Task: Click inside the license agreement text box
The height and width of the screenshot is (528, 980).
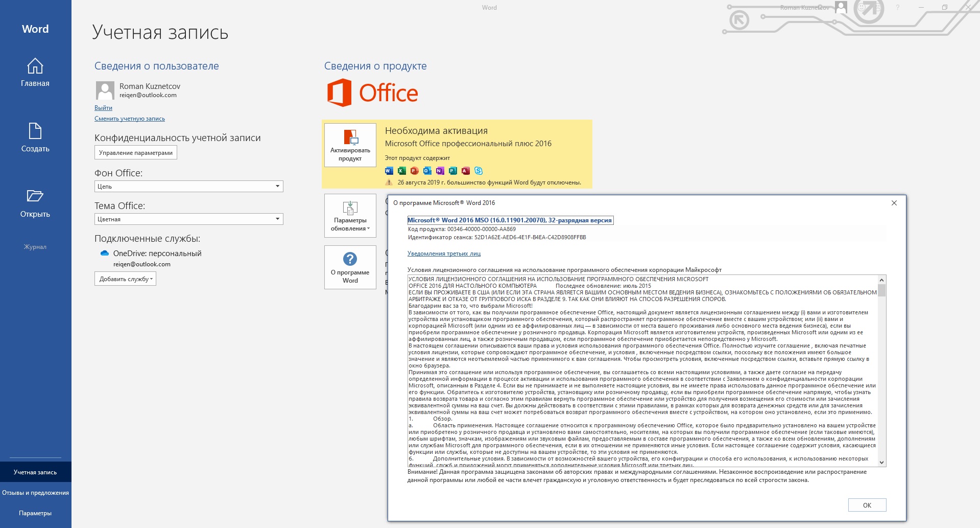Action: 642,371
